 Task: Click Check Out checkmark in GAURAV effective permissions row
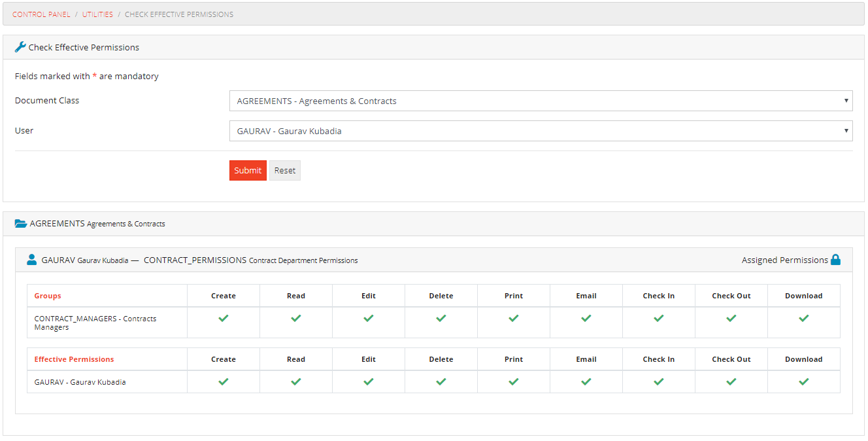point(731,381)
